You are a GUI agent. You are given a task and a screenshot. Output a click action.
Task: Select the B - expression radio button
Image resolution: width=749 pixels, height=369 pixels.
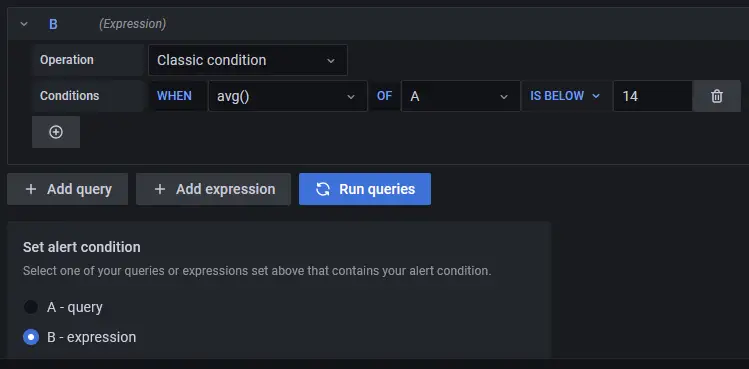point(31,337)
